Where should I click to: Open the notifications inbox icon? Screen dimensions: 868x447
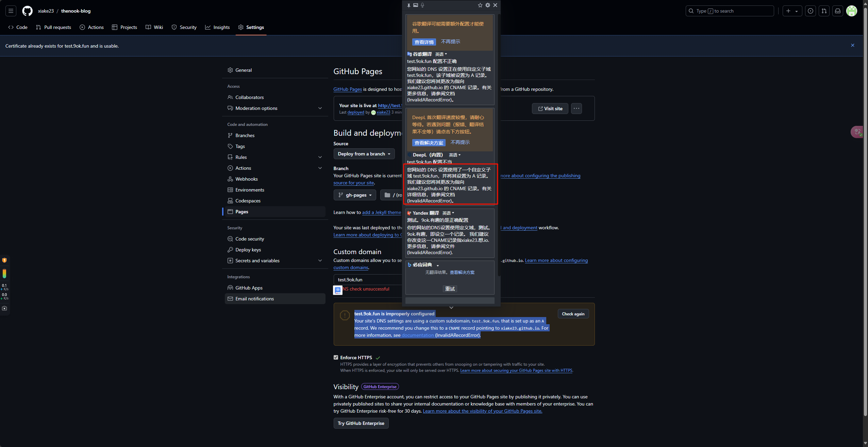click(x=838, y=11)
